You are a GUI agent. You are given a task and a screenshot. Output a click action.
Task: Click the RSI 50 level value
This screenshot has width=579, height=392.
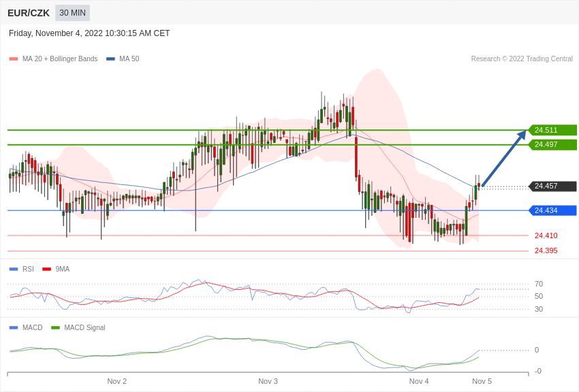coord(539,296)
